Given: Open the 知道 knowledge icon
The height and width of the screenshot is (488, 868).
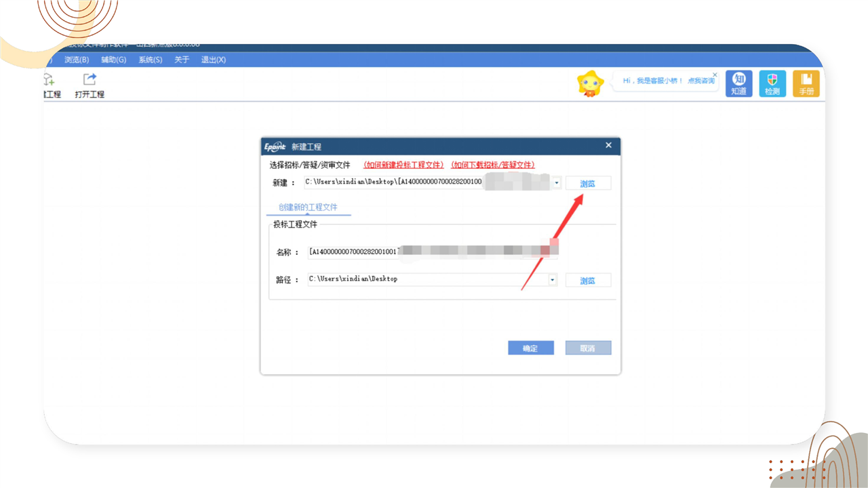Looking at the screenshot, I should pyautogui.click(x=738, y=83).
